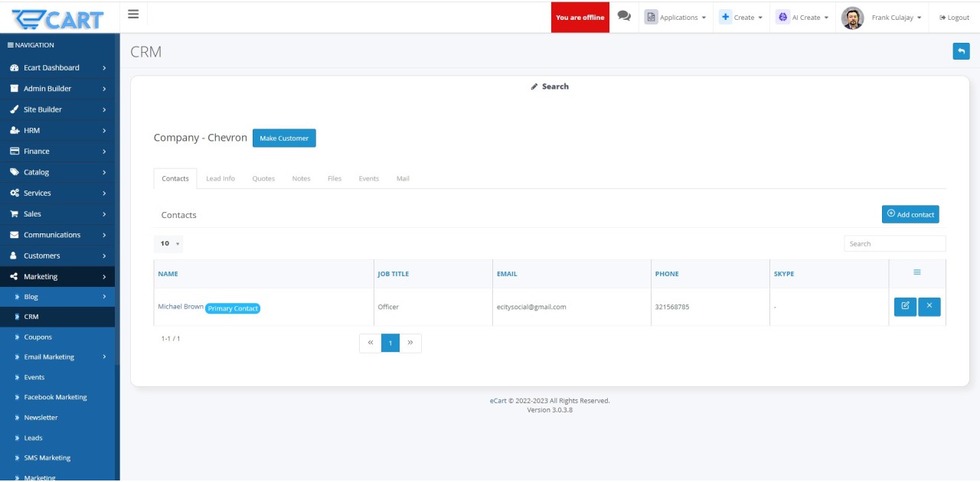Go to pagination page 1
The width and height of the screenshot is (980, 482).
pyautogui.click(x=390, y=343)
